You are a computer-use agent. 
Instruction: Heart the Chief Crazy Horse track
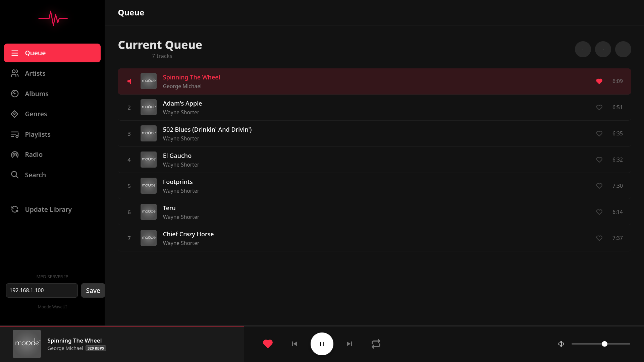tap(599, 238)
